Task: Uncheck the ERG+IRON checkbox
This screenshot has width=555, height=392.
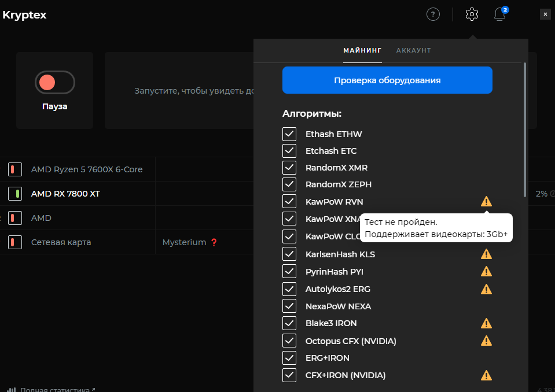Action: tap(289, 358)
